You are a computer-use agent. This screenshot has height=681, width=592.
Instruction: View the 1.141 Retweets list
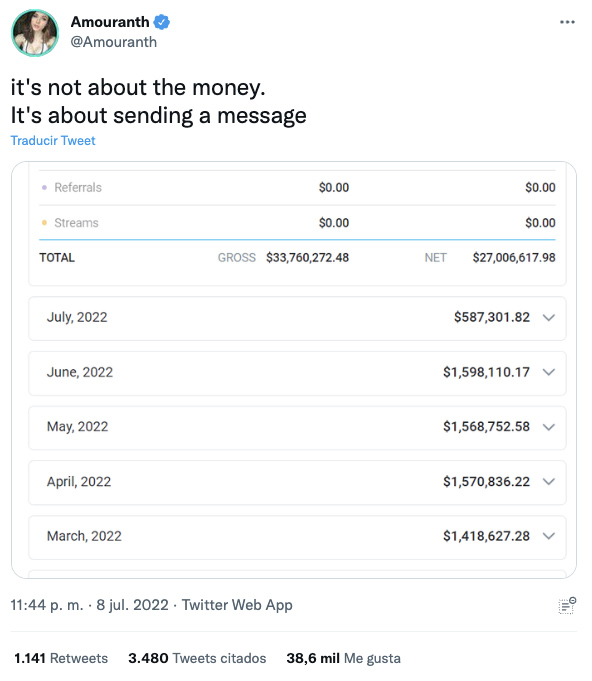[x=61, y=658]
